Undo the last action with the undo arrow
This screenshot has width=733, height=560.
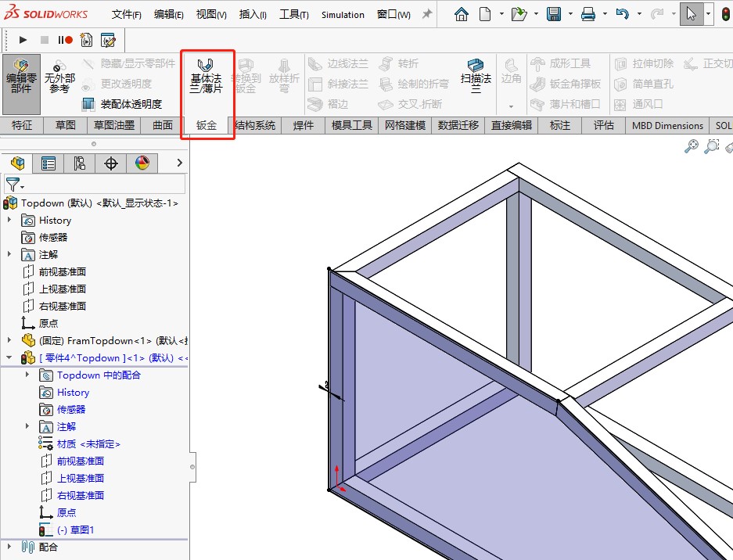click(622, 14)
